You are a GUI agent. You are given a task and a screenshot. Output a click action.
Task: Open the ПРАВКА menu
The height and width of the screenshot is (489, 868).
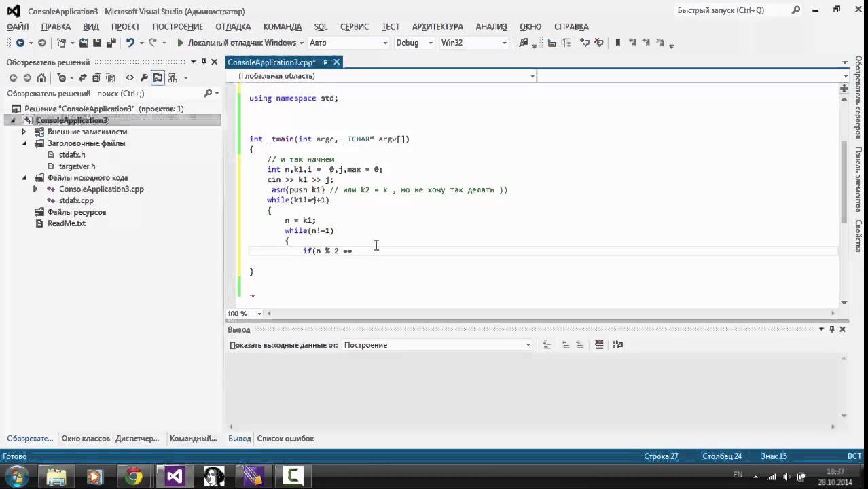(x=56, y=26)
